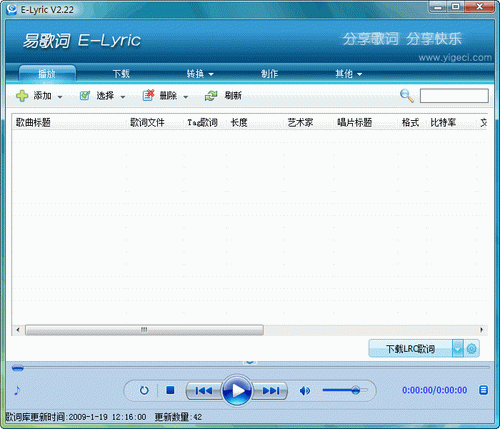Skip to previous track

tap(204, 390)
